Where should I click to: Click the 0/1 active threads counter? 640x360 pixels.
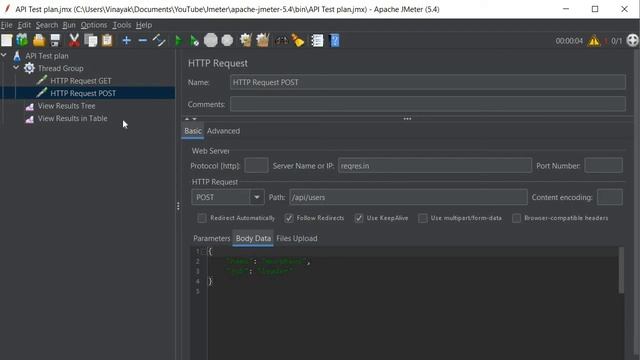(616, 41)
